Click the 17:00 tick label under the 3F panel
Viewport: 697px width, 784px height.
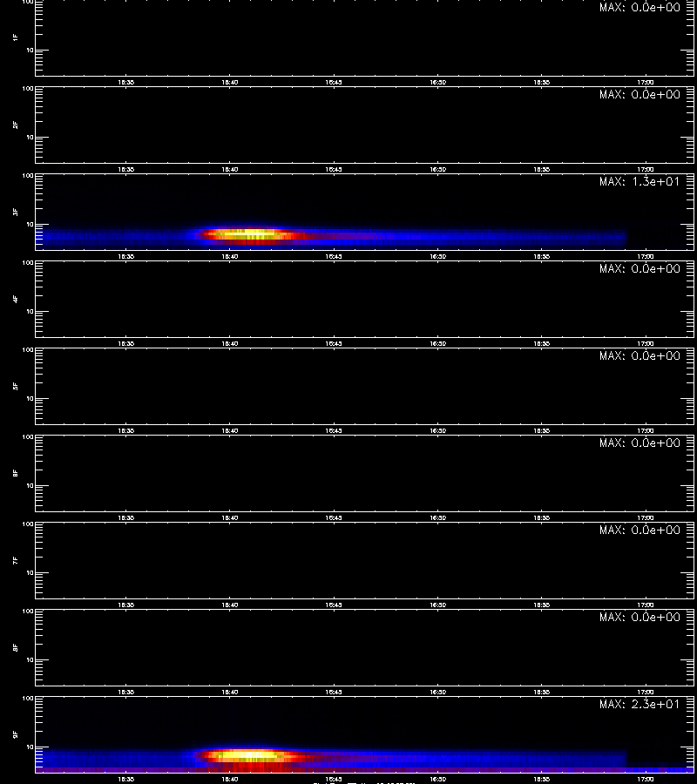646,256
